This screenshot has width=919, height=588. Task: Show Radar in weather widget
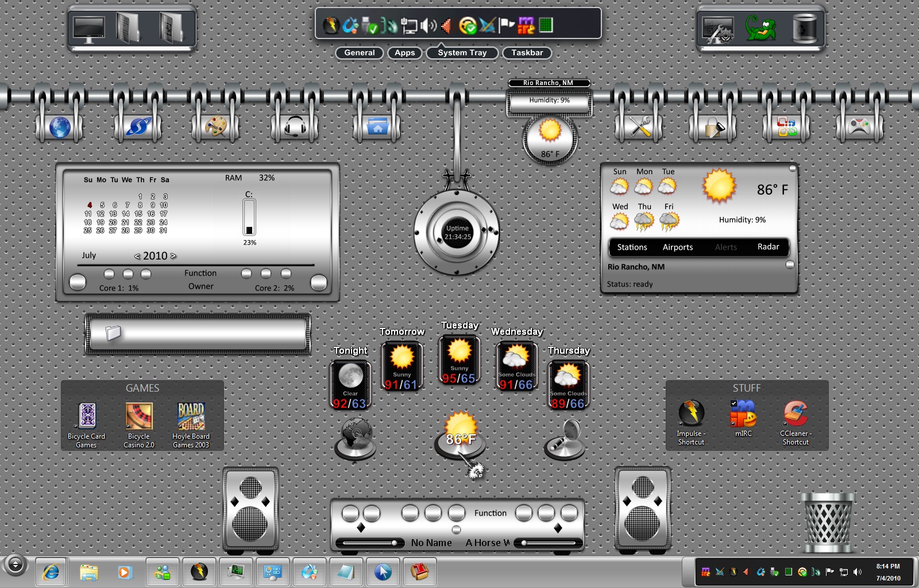click(768, 247)
